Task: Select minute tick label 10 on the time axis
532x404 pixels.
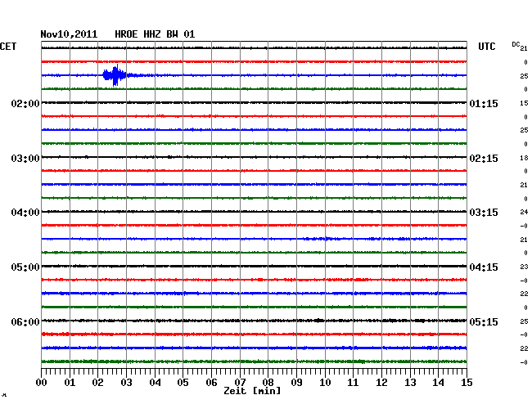Action: (325, 382)
